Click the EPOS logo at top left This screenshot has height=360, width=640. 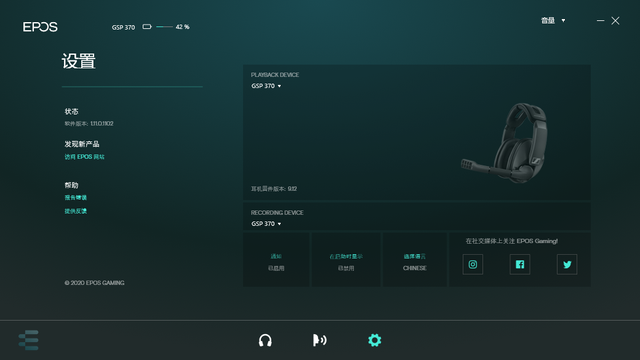point(40,27)
